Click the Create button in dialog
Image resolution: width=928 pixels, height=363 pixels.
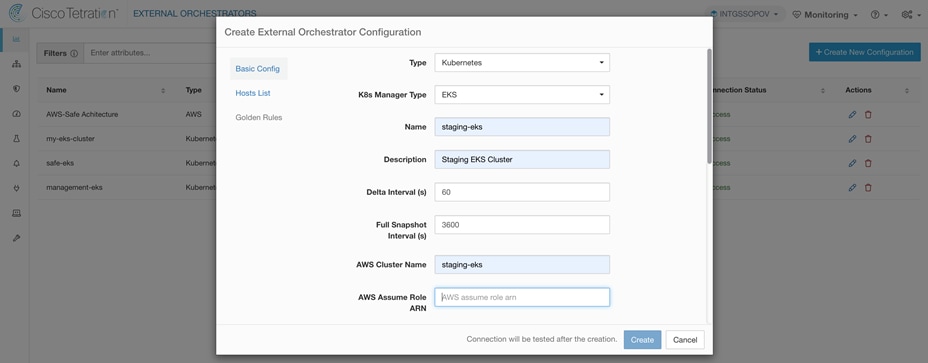tap(642, 340)
